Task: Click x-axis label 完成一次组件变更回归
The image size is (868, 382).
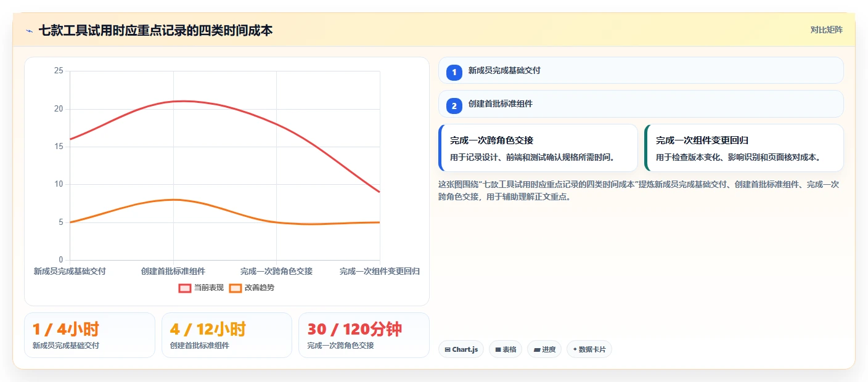Action: pyautogui.click(x=380, y=271)
